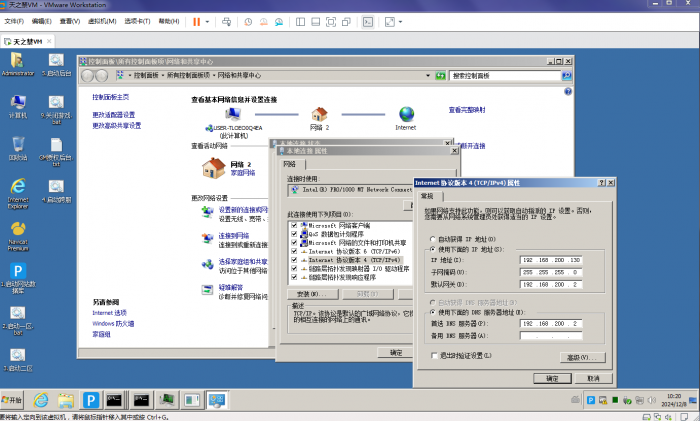Expand the control panel address bar dropdown
This screenshot has width=700, height=421.
click(x=428, y=76)
